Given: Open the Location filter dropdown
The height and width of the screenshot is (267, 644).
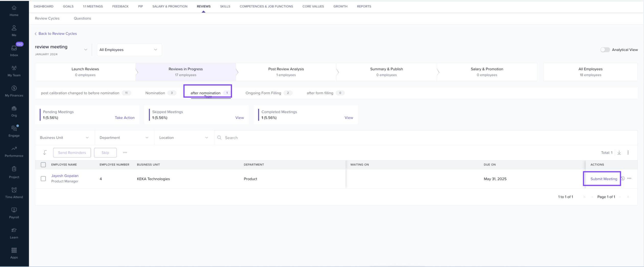Looking at the screenshot, I should (184, 138).
